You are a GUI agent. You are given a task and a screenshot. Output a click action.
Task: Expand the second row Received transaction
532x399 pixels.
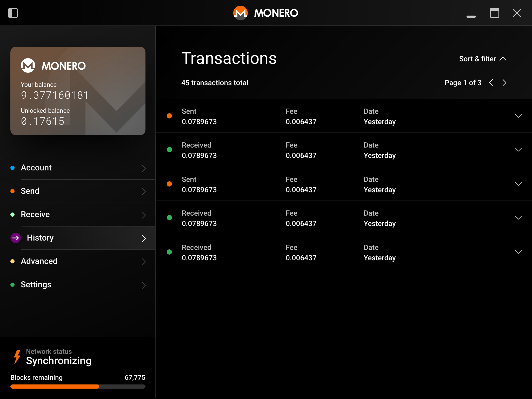[x=518, y=150]
